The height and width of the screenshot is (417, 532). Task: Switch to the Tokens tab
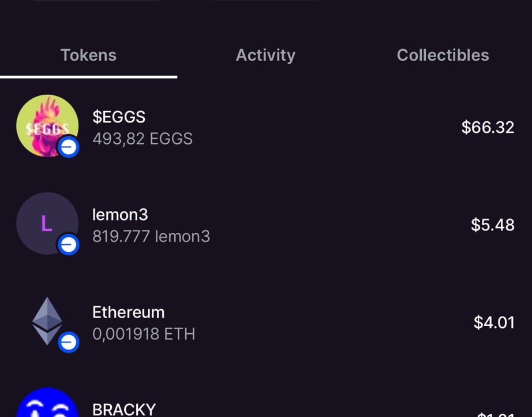[x=88, y=55]
